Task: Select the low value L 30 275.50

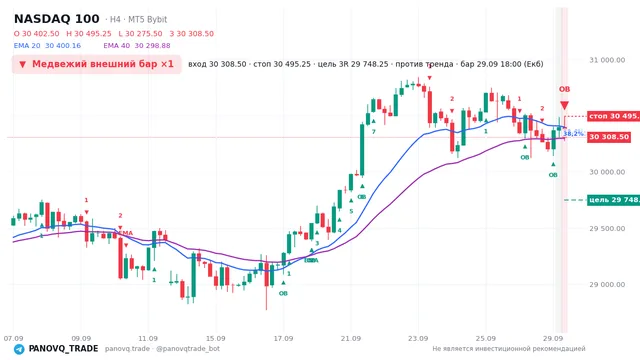Action: (140, 33)
